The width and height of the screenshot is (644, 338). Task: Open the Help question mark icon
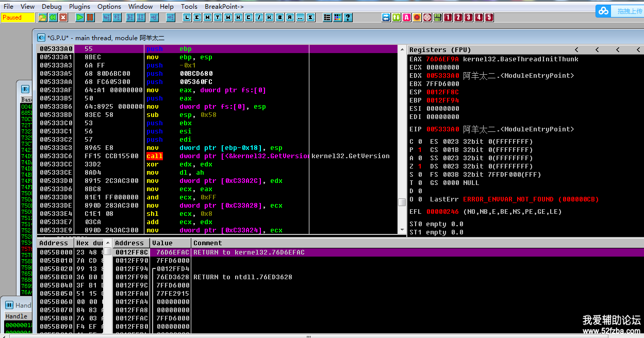348,18
